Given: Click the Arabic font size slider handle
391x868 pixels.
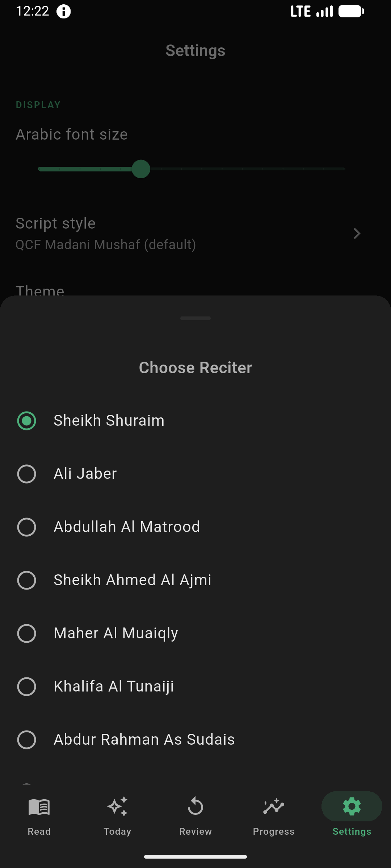Looking at the screenshot, I should pyautogui.click(x=141, y=169).
